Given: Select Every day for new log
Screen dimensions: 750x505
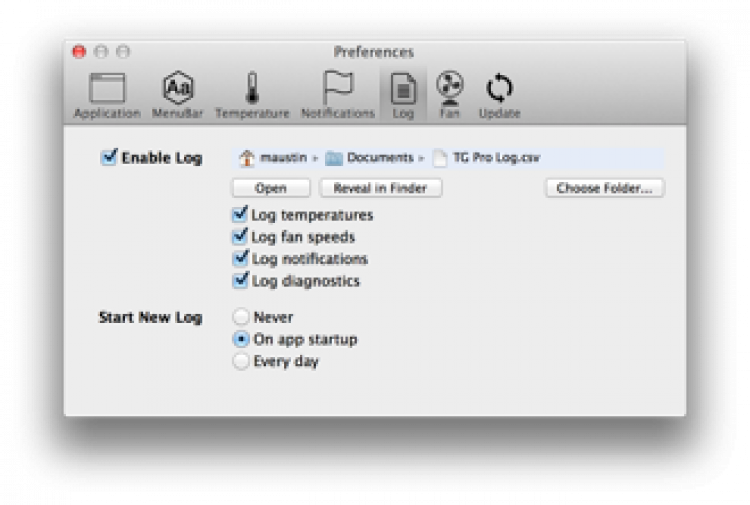Looking at the screenshot, I should click(241, 361).
